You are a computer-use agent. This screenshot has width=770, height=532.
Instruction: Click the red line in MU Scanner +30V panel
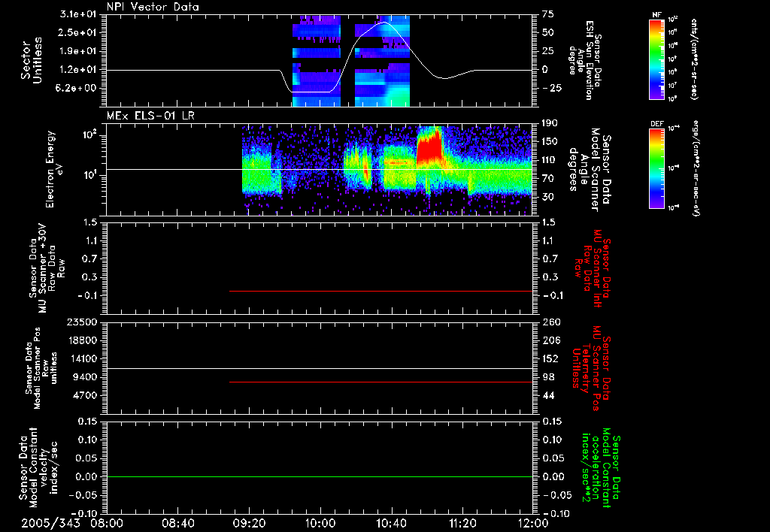pyautogui.click(x=381, y=291)
